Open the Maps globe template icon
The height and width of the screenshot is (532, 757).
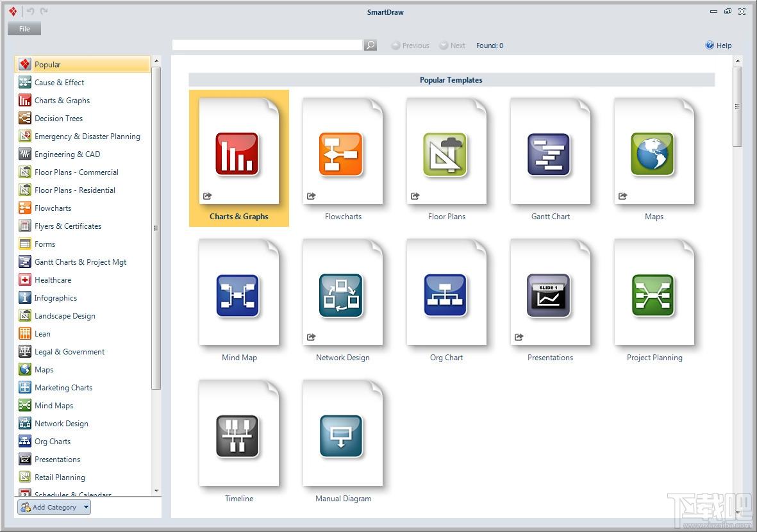pos(653,154)
